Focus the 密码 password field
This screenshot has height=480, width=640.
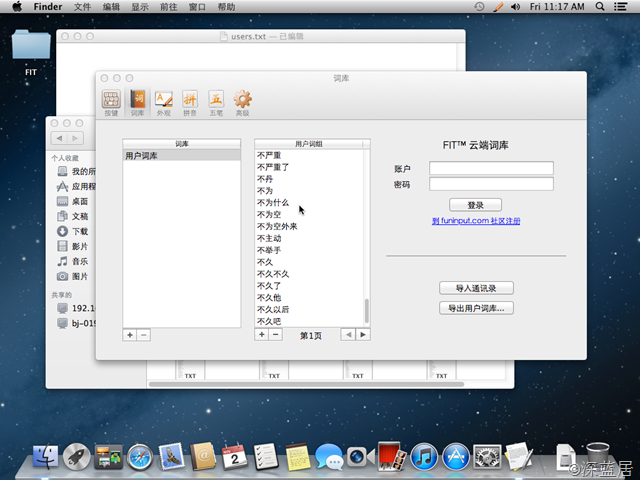[491, 184]
